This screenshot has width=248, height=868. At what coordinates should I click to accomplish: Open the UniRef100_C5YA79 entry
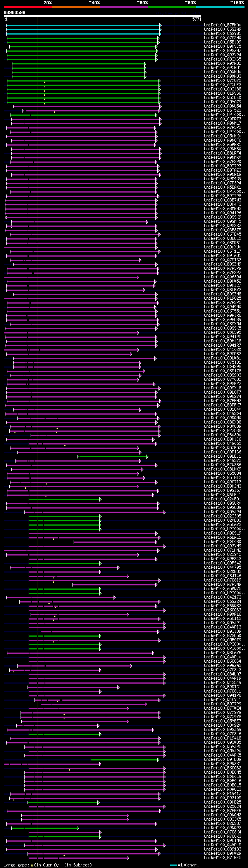click(222, 102)
